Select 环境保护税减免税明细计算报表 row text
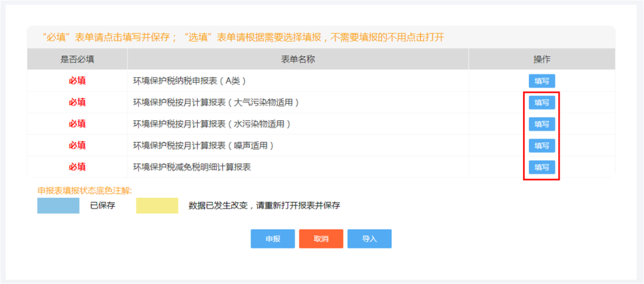The width and height of the screenshot is (644, 284). (x=192, y=167)
